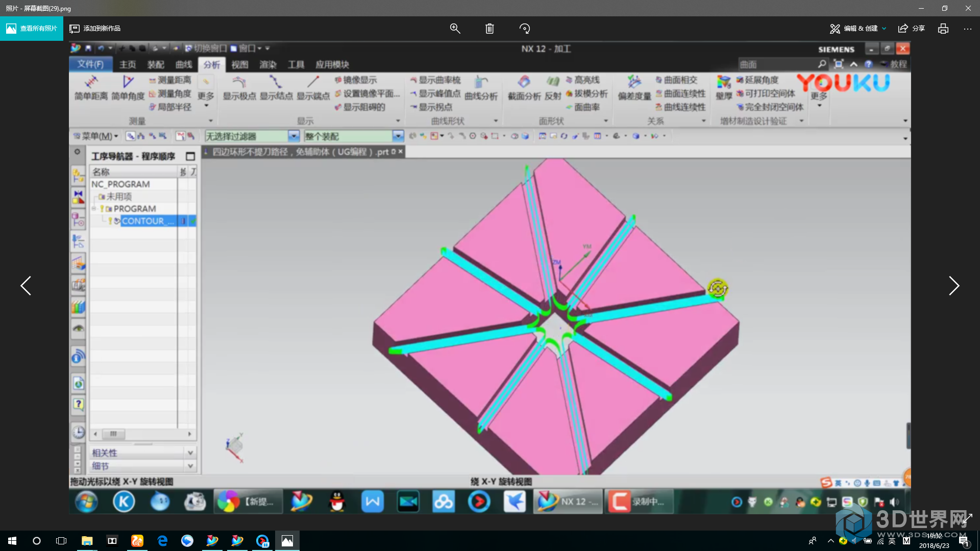Choose 局部半径 local radius

170,107
